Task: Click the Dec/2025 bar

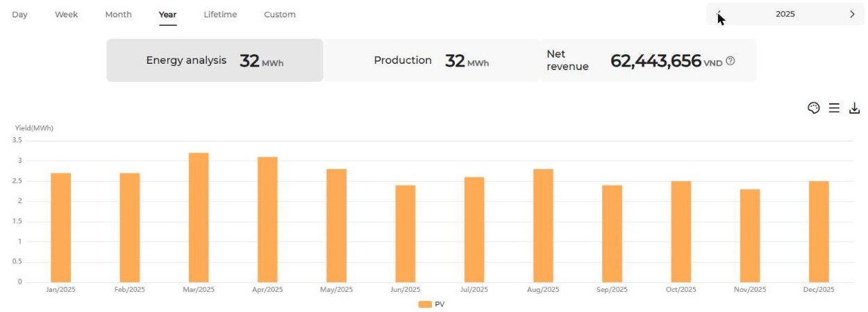Action: pos(819,232)
